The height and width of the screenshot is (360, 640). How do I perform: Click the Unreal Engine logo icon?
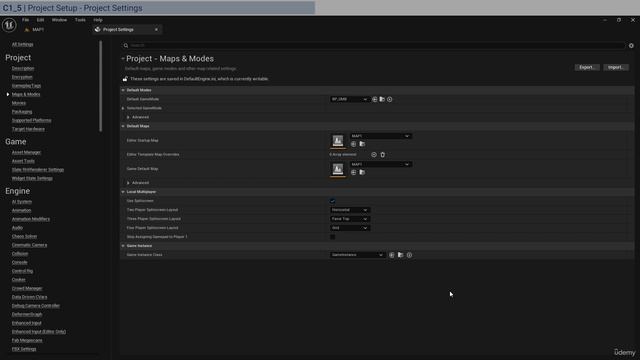9,25
